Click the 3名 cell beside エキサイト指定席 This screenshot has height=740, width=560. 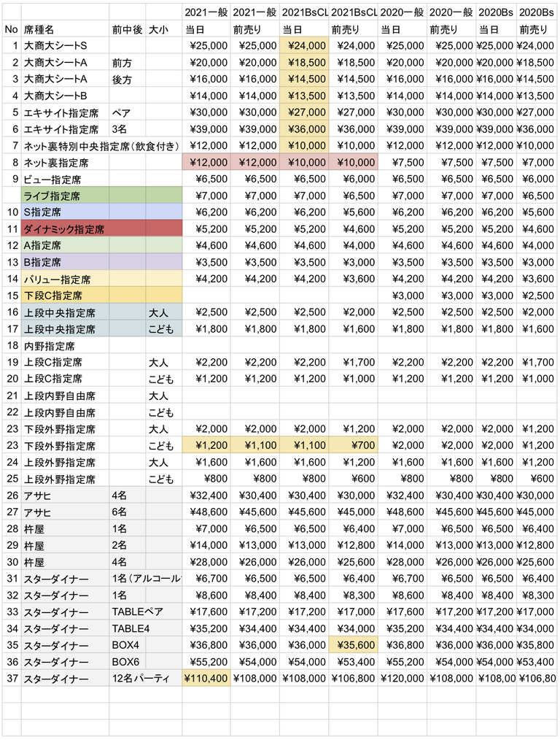click(128, 129)
